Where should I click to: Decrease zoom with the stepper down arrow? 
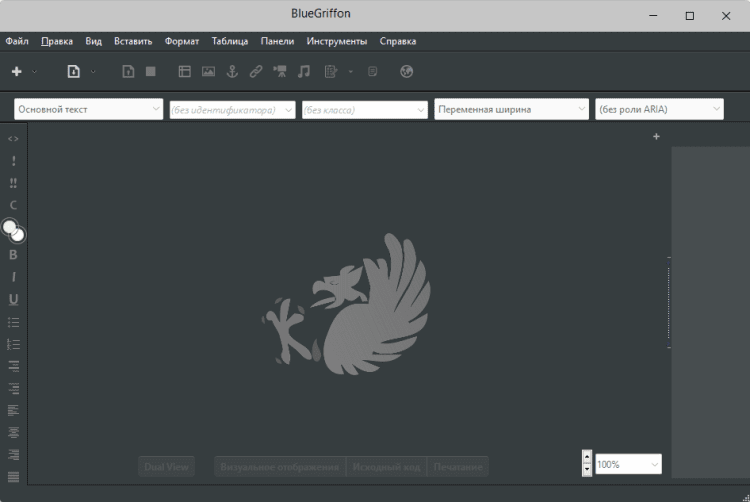click(x=587, y=469)
